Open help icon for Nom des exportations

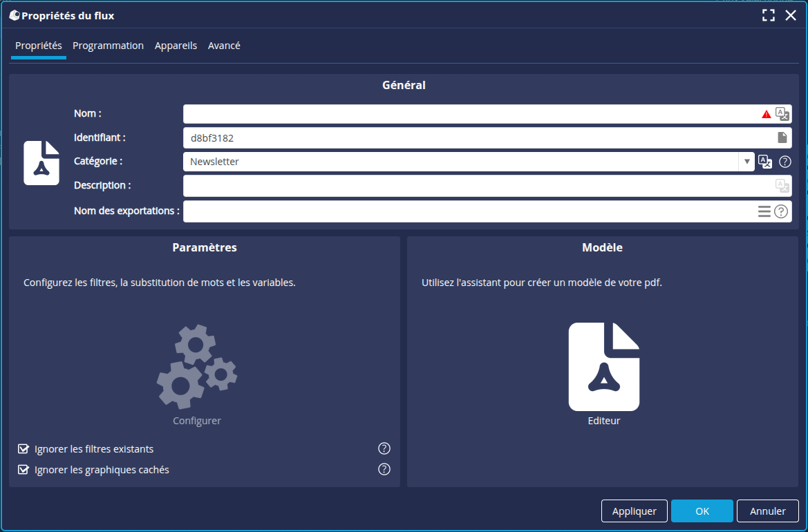coord(781,211)
